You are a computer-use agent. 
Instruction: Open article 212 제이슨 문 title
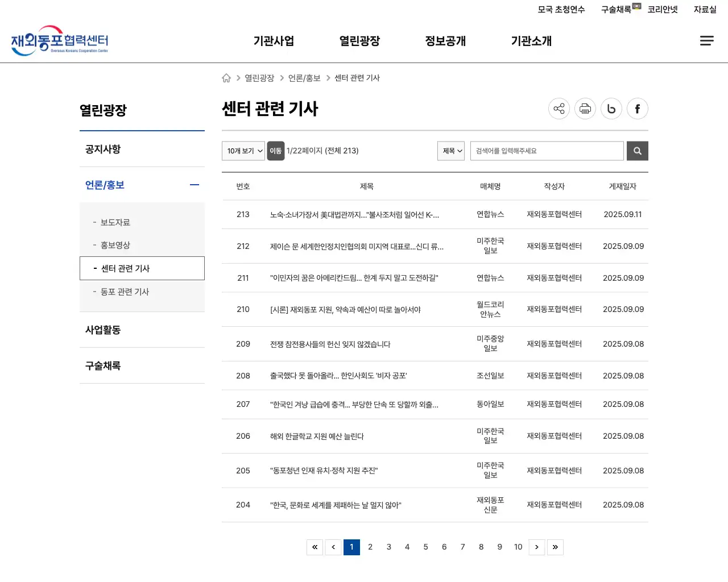click(x=357, y=246)
